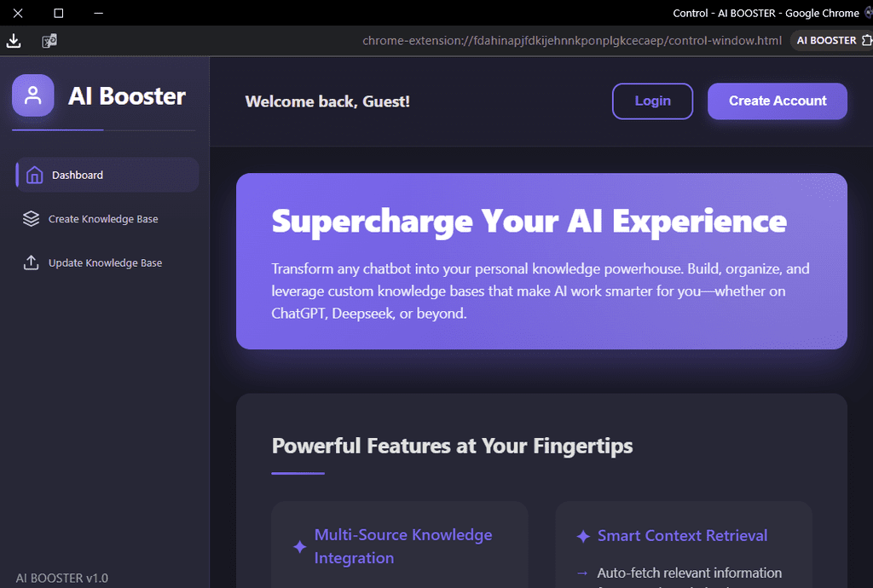The height and width of the screenshot is (588, 873).
Task: Open the Dashboard sidebar item
Action: click(107, 175)
